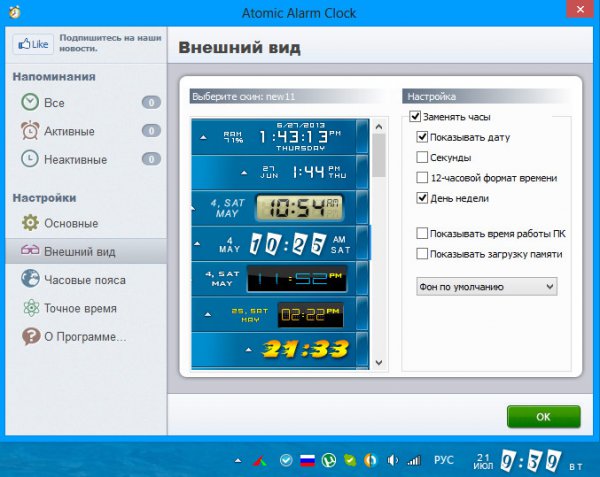Switch input language via РУС indicator

click(443, 460)
